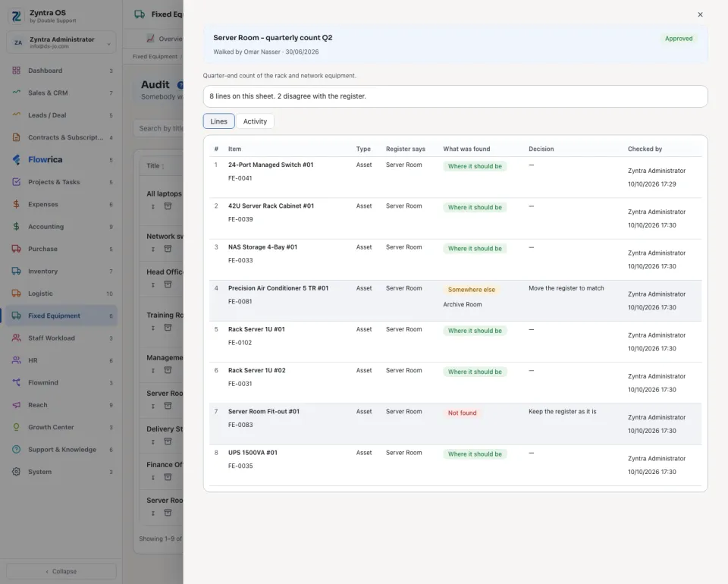Click the 'Checked by' column header

(645, 149)
